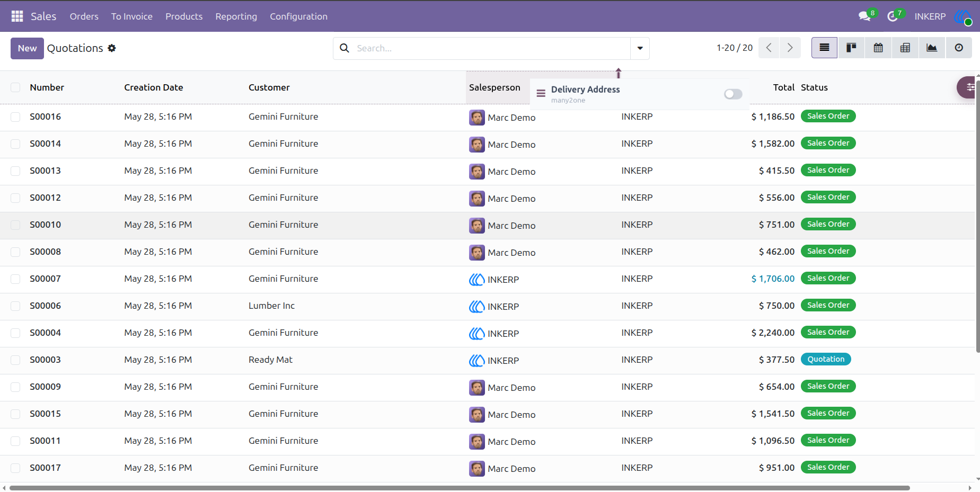Select the checkbox for order S00016
980x492 pixels.
(15, 117)
